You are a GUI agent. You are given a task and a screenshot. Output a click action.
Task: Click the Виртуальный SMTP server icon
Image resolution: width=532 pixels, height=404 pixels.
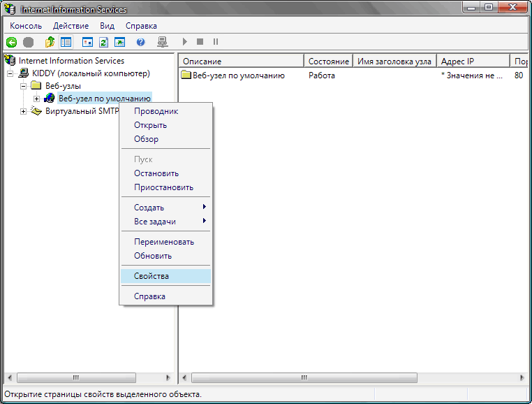tap(36, 110)
